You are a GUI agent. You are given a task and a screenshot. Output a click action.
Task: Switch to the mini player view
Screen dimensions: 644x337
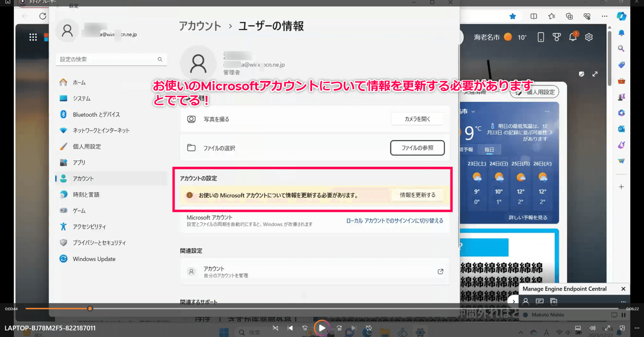[x=622, y=328]
